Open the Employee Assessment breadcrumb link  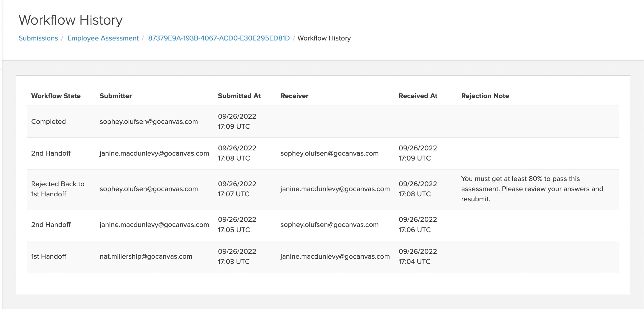tap(103, 38)
